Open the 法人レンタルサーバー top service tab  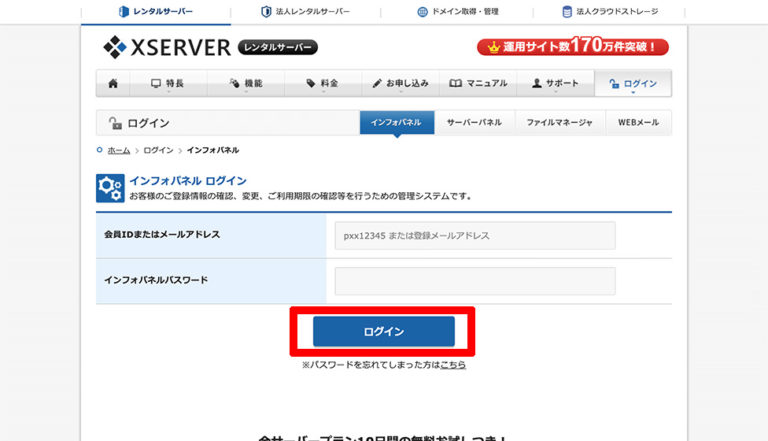pos(306,11)
